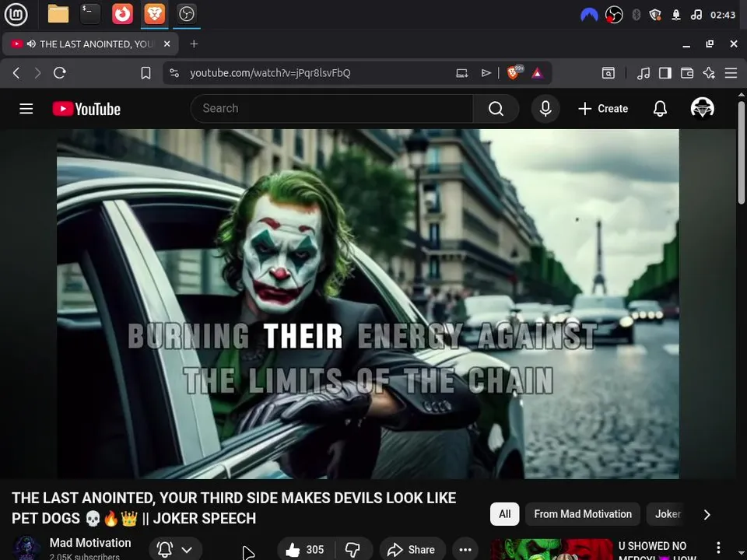747x560 pixels.
Task: Click the YouTube Search field
Action: pyautogui.click(x=331, y=109)
